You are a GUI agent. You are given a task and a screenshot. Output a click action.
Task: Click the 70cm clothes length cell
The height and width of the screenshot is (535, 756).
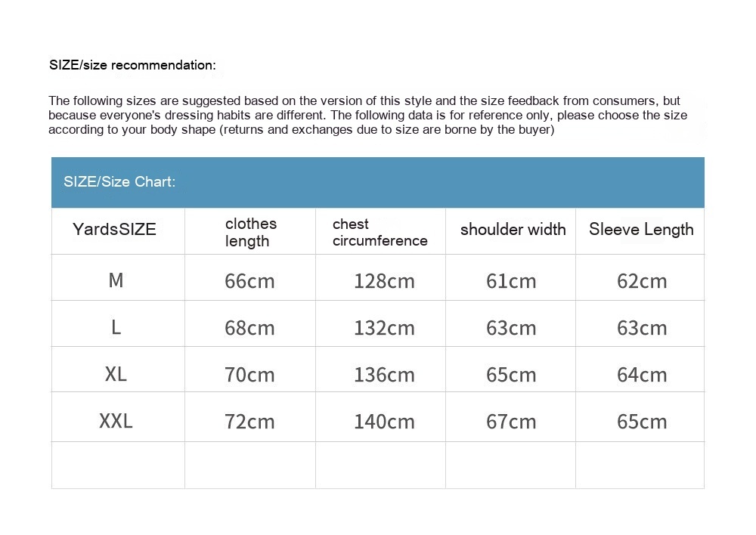tap(249, 375)
